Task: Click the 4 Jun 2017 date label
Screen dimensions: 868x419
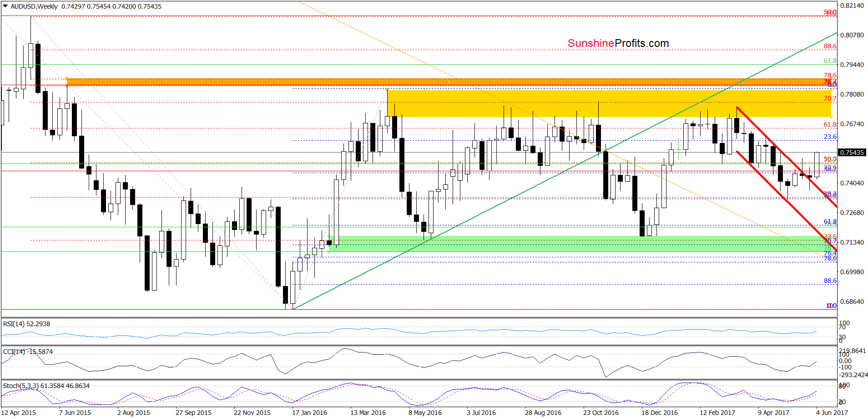Action: 832,413
